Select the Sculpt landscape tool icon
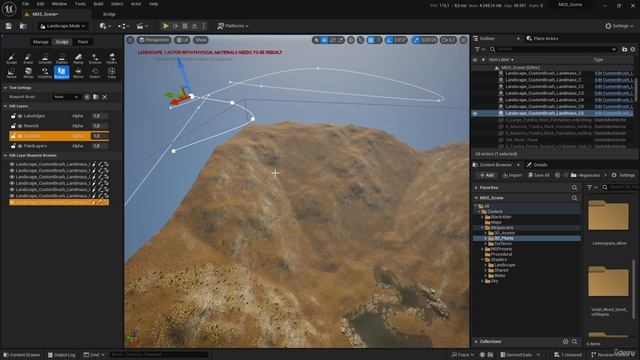 11,58
